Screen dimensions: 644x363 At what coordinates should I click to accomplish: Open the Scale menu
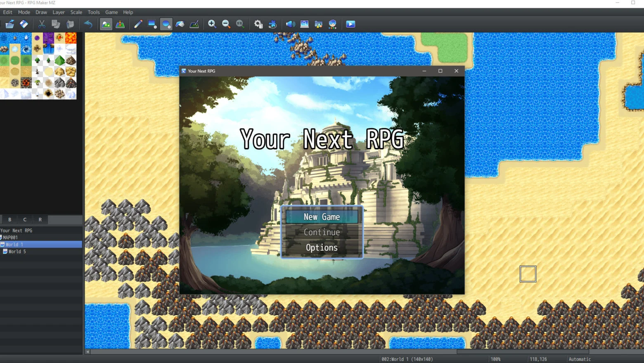[76, 12]
